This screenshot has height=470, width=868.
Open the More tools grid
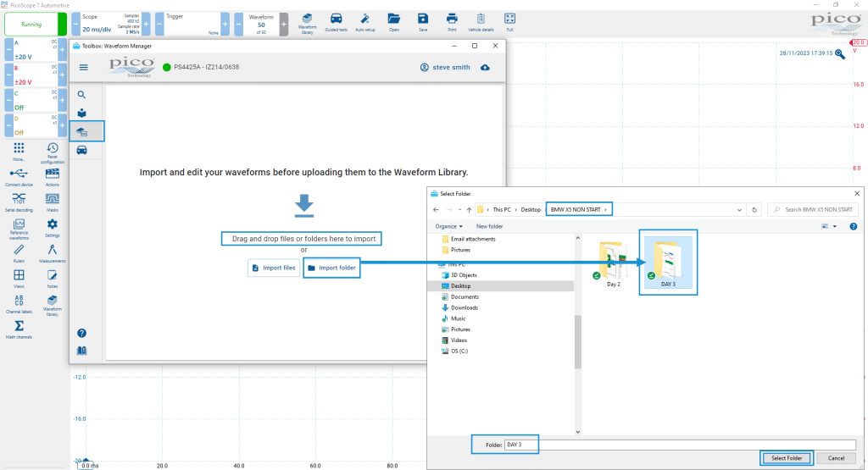coord(19,152)
